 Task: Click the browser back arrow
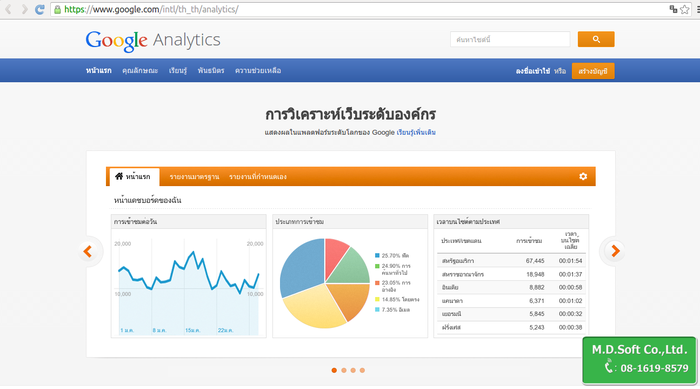[x=8, y=9]
